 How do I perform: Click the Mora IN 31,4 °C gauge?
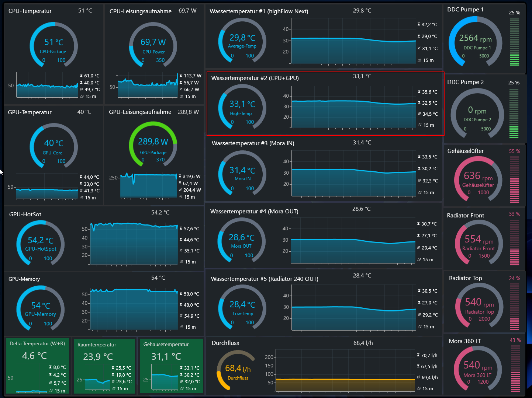(x=242, y=173)
